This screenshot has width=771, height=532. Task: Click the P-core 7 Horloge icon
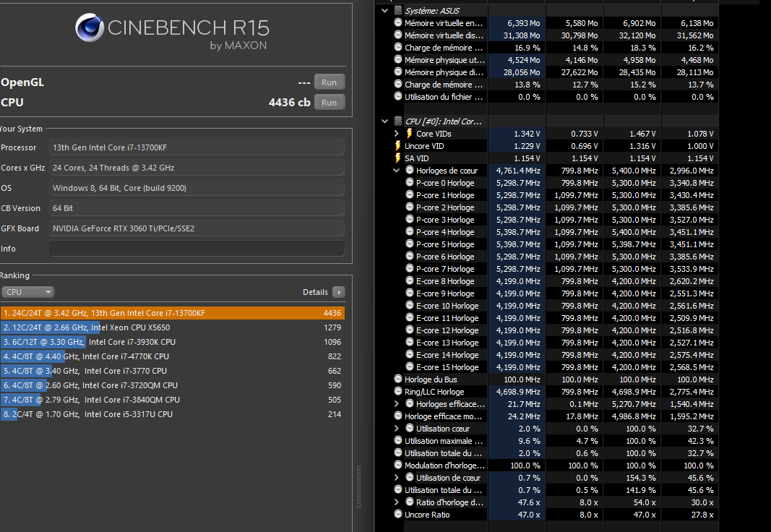(410, 268)
